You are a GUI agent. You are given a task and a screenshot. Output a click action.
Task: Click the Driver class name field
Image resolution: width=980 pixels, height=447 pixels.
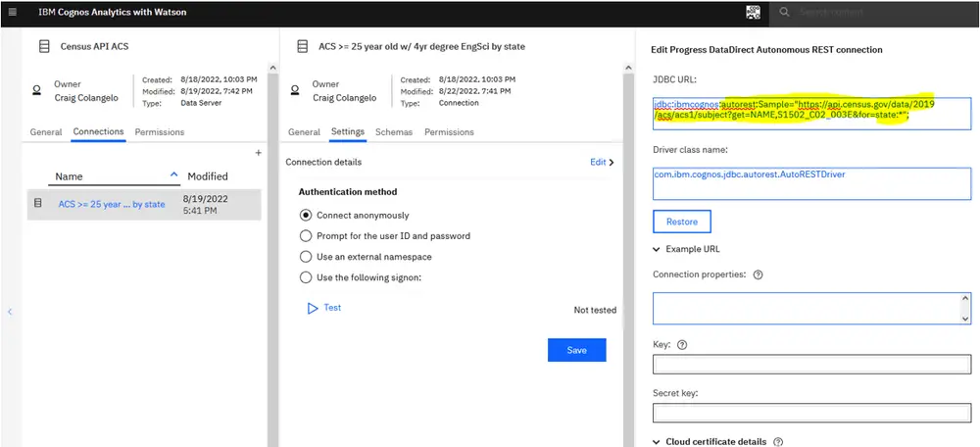[811, 184]
